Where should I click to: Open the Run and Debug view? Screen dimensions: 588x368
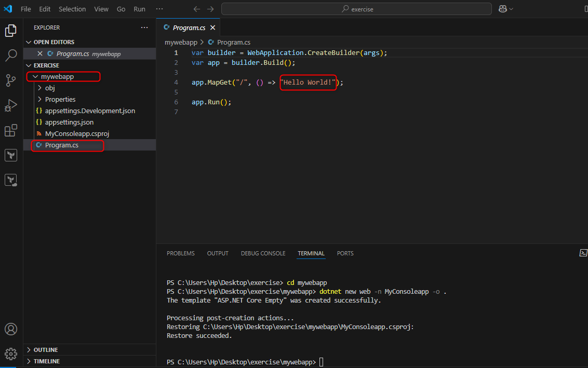click(11, 105)
